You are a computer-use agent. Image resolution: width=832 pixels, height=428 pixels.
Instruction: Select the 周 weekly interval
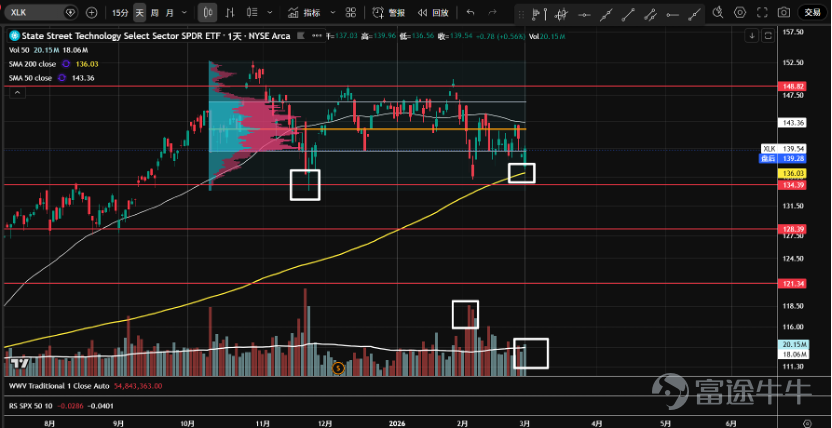pyautogui.click(x=154, y=12)
